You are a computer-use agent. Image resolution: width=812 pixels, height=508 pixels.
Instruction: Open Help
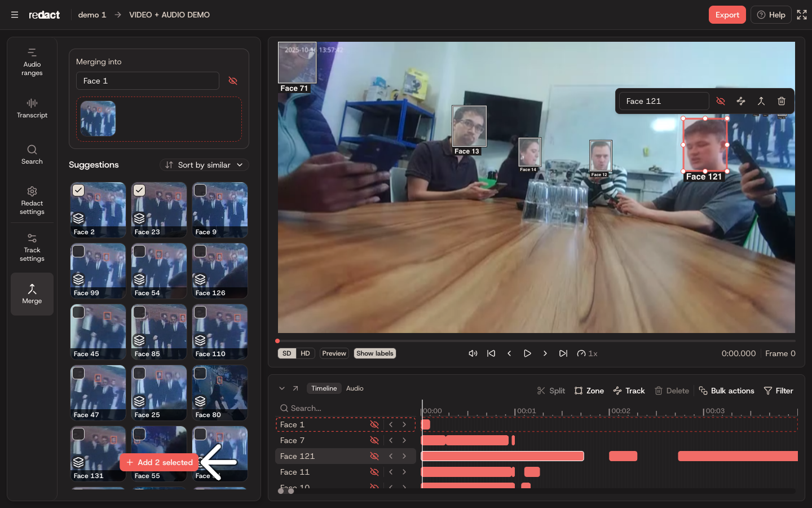(x=771, y=15)
